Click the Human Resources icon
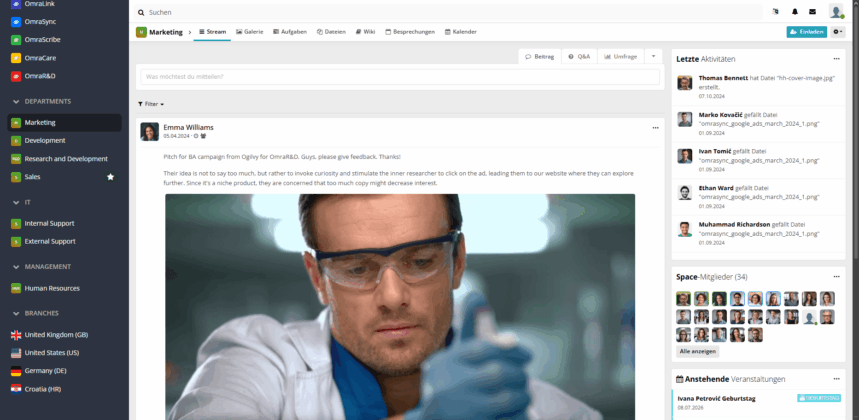859x420 pixels. pyautogui.click(x=16, y=288)
